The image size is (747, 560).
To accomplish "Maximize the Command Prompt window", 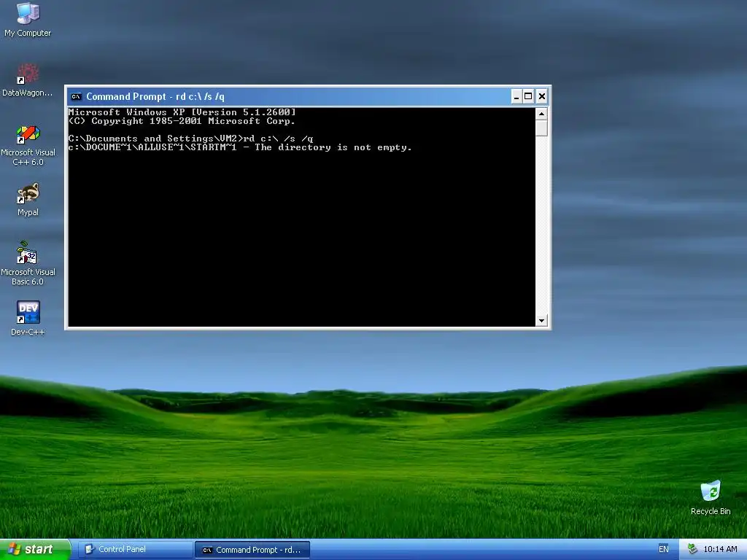I will [528, 97].
